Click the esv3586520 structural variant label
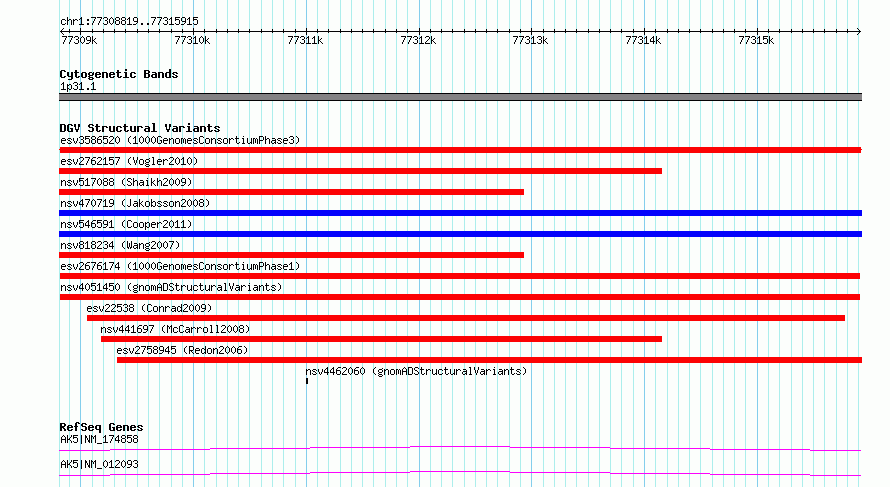The height and width of the screenshot is (487, 890). pos(180,140)
